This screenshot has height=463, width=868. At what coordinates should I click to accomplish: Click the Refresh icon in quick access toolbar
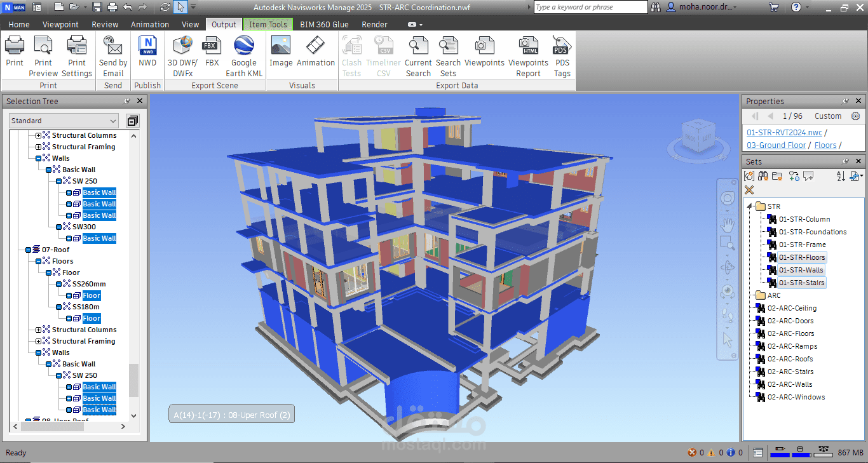(x=165, y=8)
